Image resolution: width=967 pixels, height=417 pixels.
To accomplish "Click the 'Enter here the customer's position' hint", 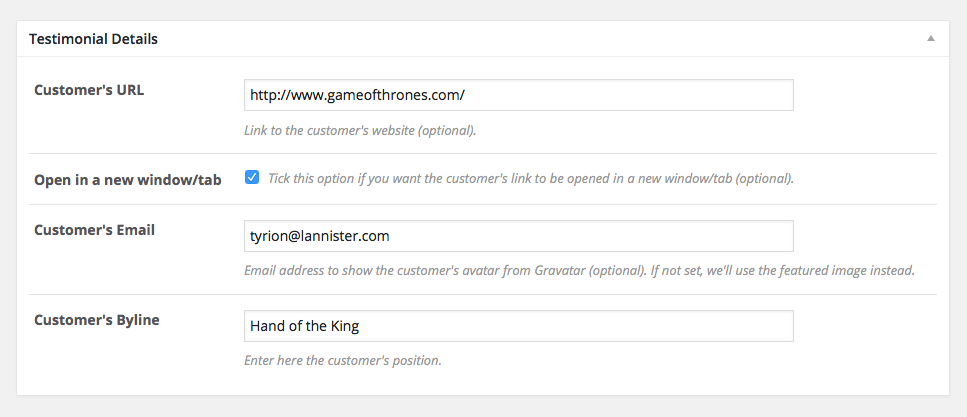I will pos(343,360).
